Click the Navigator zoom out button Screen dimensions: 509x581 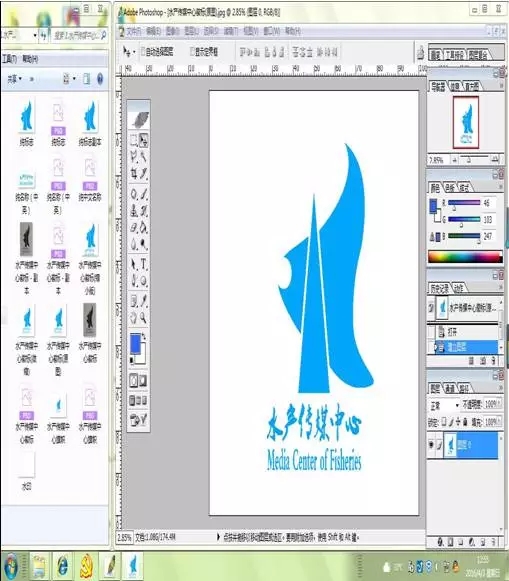point(455,160)
